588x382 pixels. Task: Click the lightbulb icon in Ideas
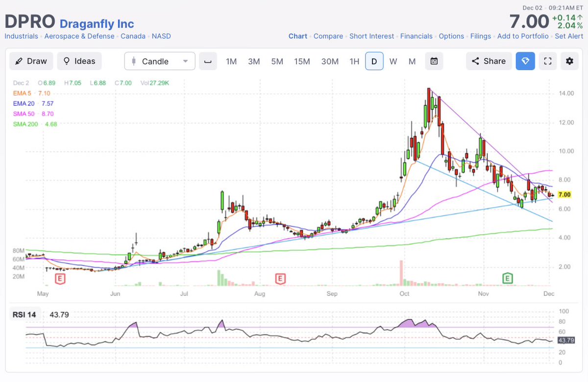[67, 61]
